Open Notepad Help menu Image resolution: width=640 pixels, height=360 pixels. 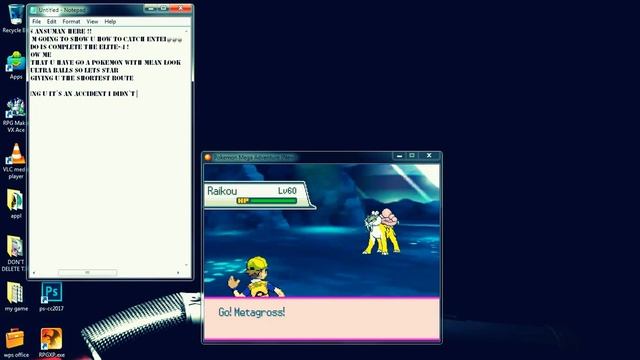pyautogui.click(x=110, y=21)
